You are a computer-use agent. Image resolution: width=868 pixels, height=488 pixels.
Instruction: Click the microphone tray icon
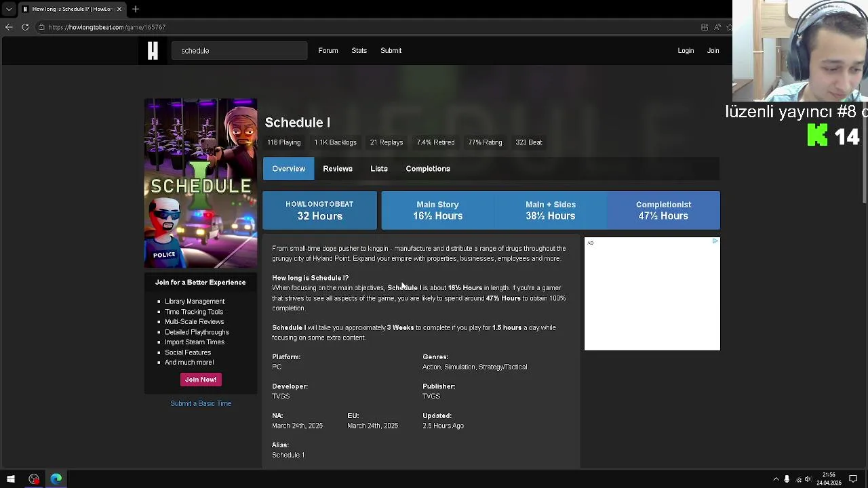click(787, 479)
